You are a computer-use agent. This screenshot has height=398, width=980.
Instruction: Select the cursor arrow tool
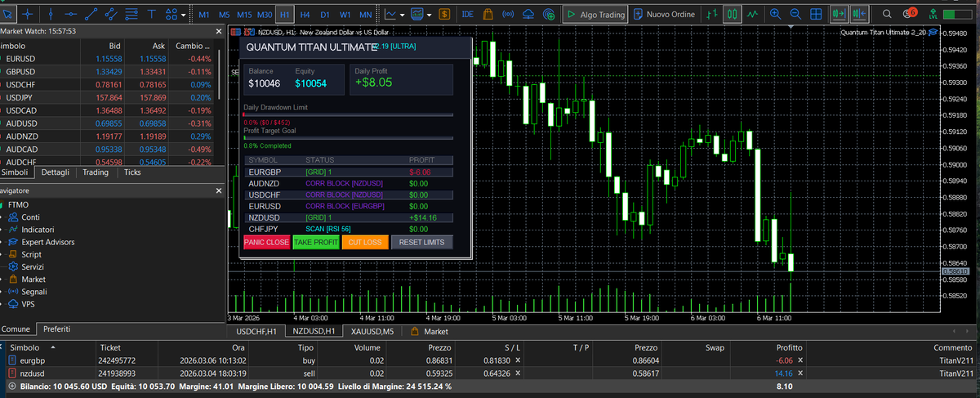pyautogui.click(x=7, y=14)
